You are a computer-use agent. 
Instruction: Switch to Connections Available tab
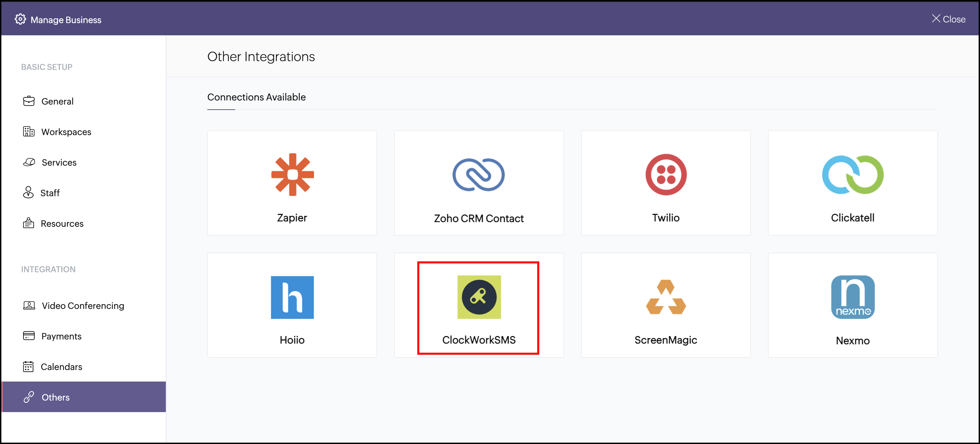(x=256, y=97)
